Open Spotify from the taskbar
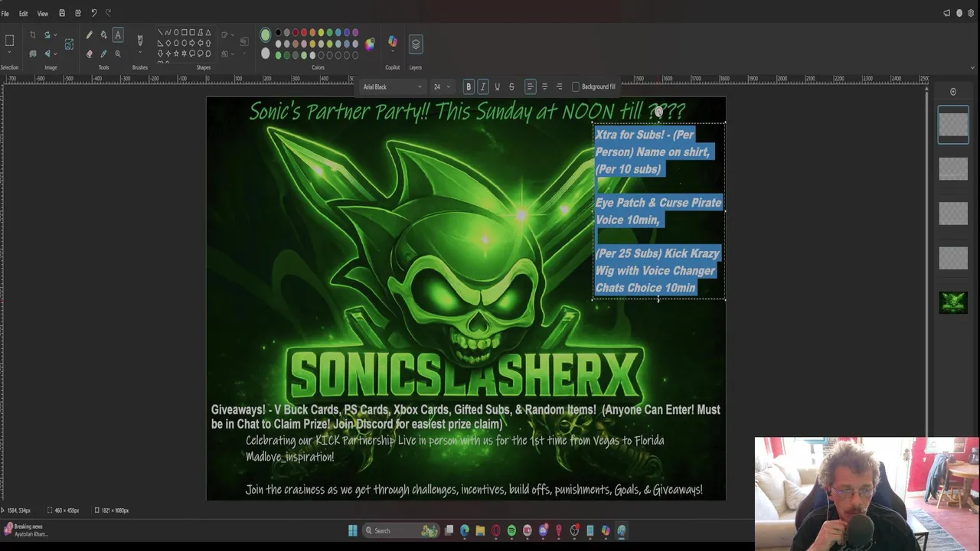The width and height of the screenshot is (980, 551). [x=511, y=530]
